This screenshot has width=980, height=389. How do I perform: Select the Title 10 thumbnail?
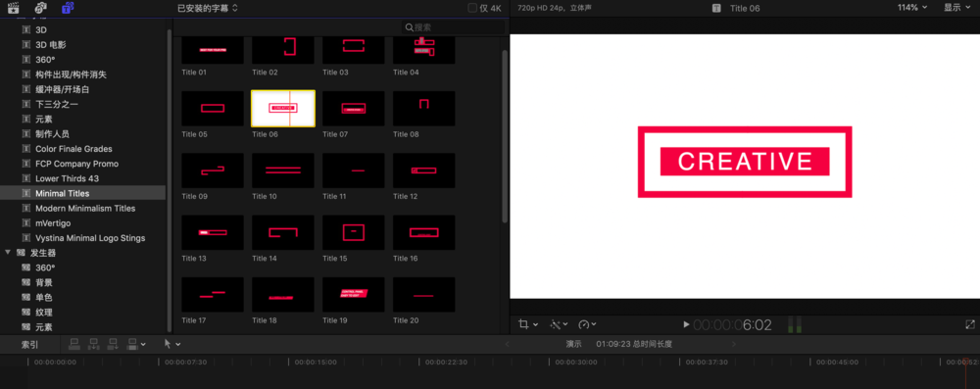[x=283, y=170]
